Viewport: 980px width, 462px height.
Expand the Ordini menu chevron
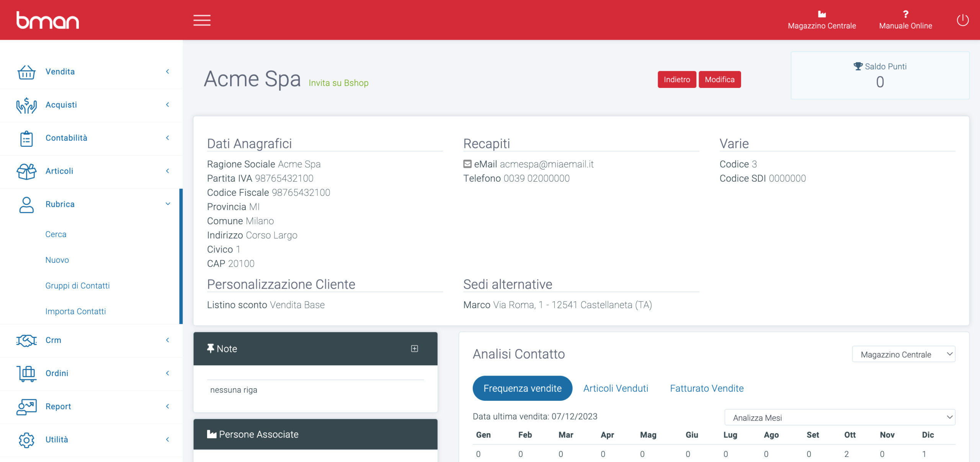click(x=167, y=373)
